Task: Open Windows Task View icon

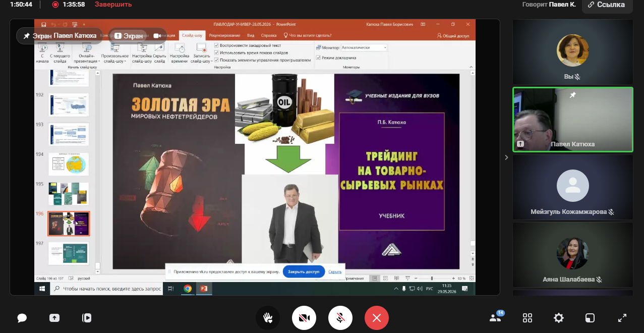Action: (x=171, y=289)
